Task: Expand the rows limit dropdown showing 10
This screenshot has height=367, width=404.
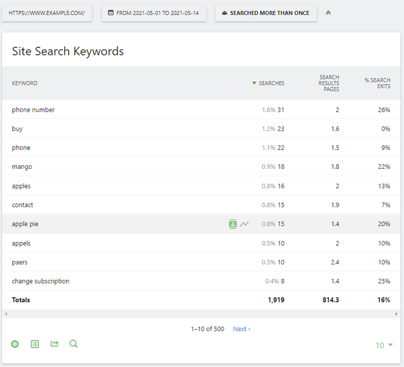Action: [384, 345]
